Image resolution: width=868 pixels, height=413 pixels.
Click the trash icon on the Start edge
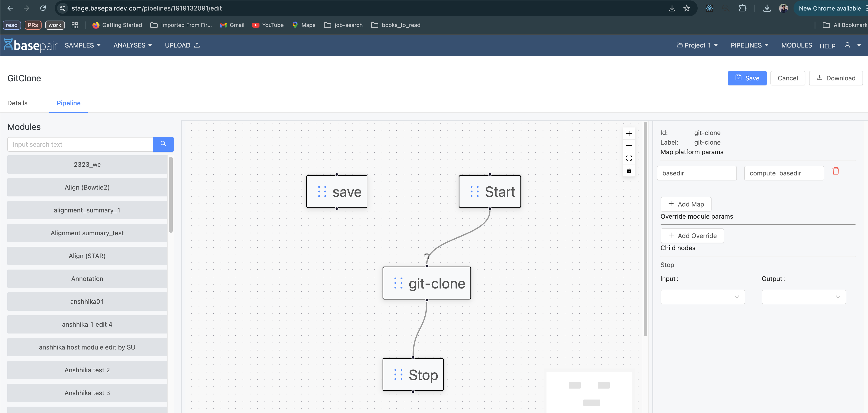[x=427, y=256]
